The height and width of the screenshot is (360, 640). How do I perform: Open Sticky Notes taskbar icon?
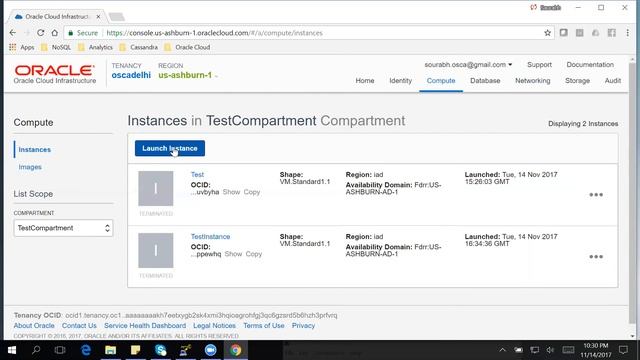tap(136, 350)
